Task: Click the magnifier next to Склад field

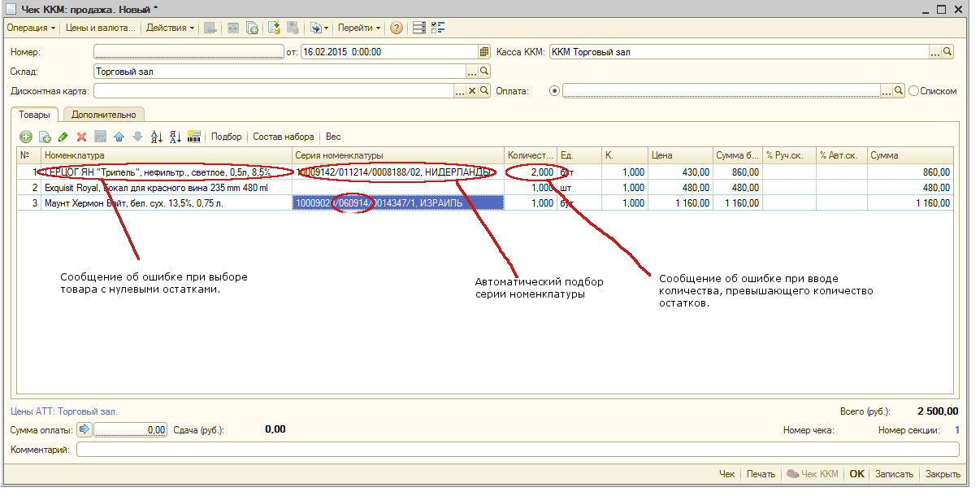Action: click(x=484, y=72)
